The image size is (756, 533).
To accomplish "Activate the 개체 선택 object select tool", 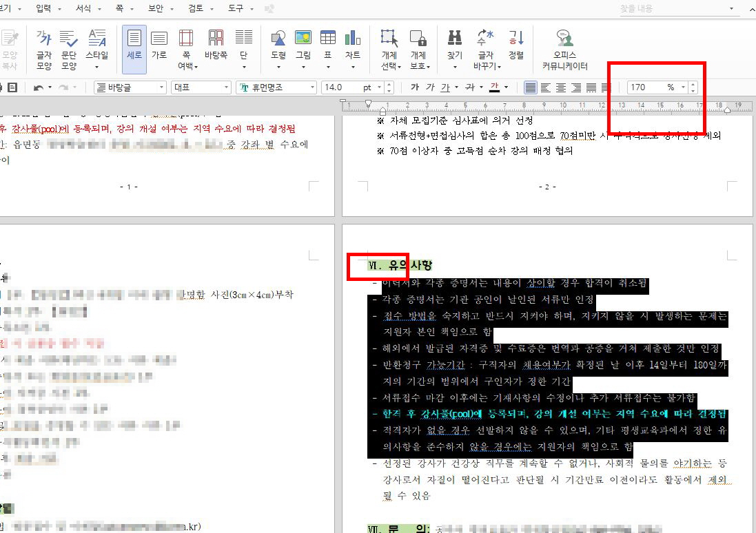I will click(x=389, y=49).
